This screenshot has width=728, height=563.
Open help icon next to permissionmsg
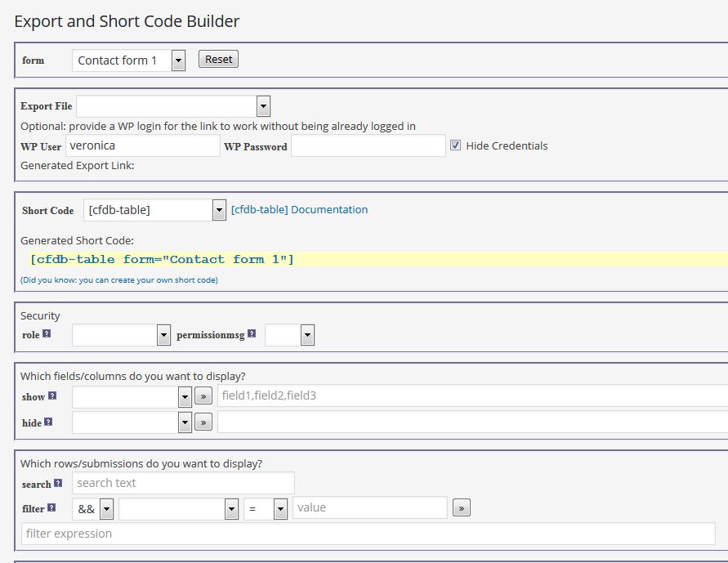[x=252, y=333]
